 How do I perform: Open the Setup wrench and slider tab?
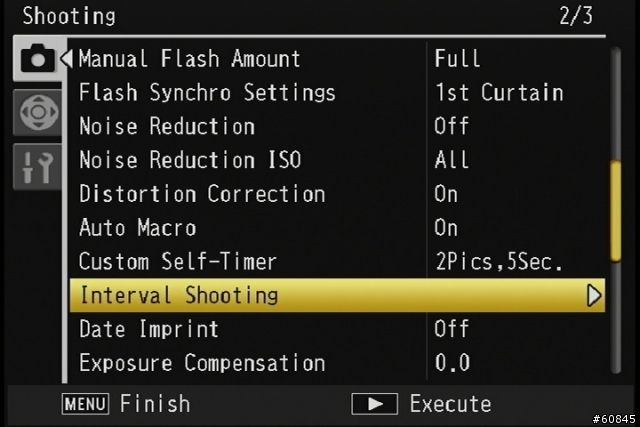pyautogui.click(x=38, y=167)
